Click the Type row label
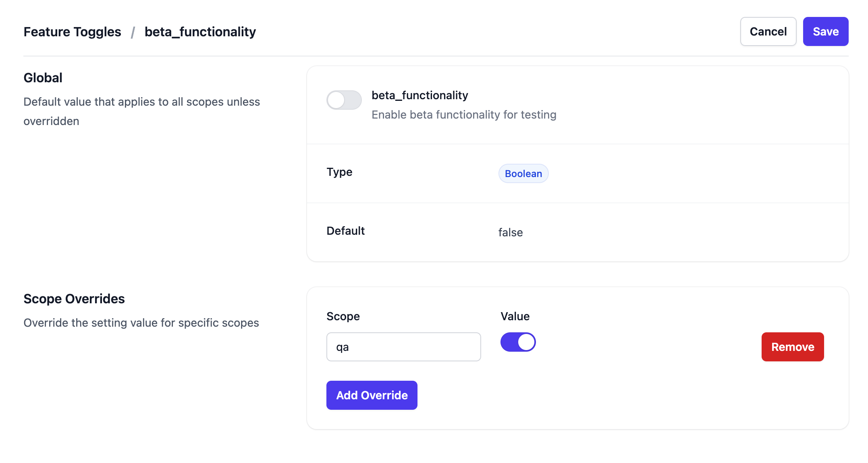 tap(339, 172)
